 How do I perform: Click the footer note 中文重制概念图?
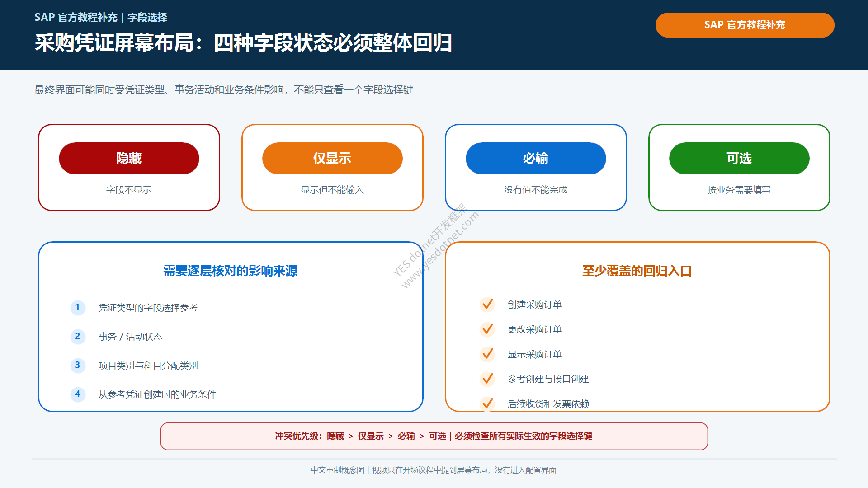tap(434, 470)
